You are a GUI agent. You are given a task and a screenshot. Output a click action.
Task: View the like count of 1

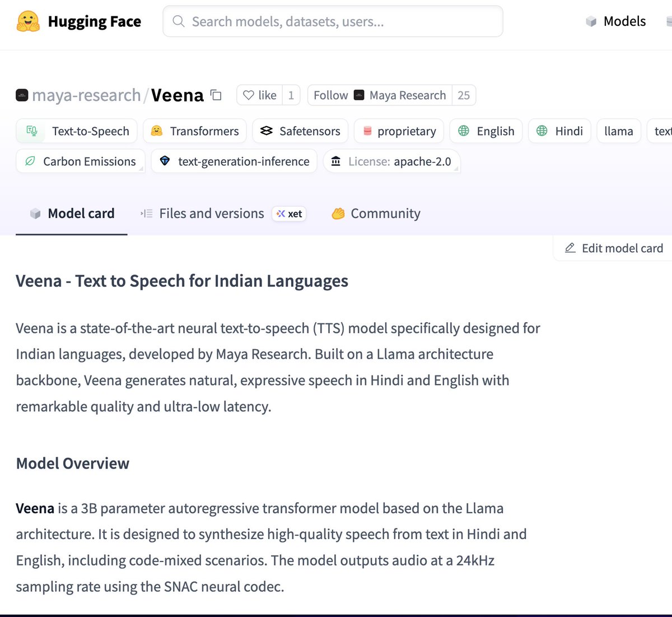click(x=291, y=95)
